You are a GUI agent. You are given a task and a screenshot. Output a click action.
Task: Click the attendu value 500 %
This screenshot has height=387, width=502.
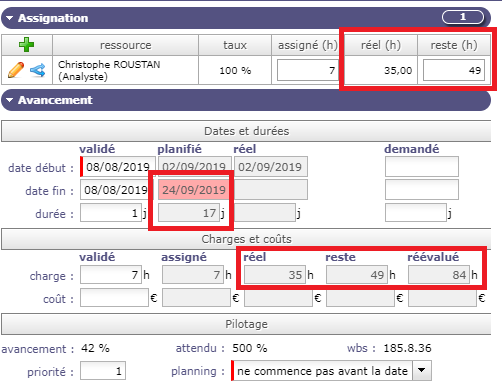[x=250, y=348]
